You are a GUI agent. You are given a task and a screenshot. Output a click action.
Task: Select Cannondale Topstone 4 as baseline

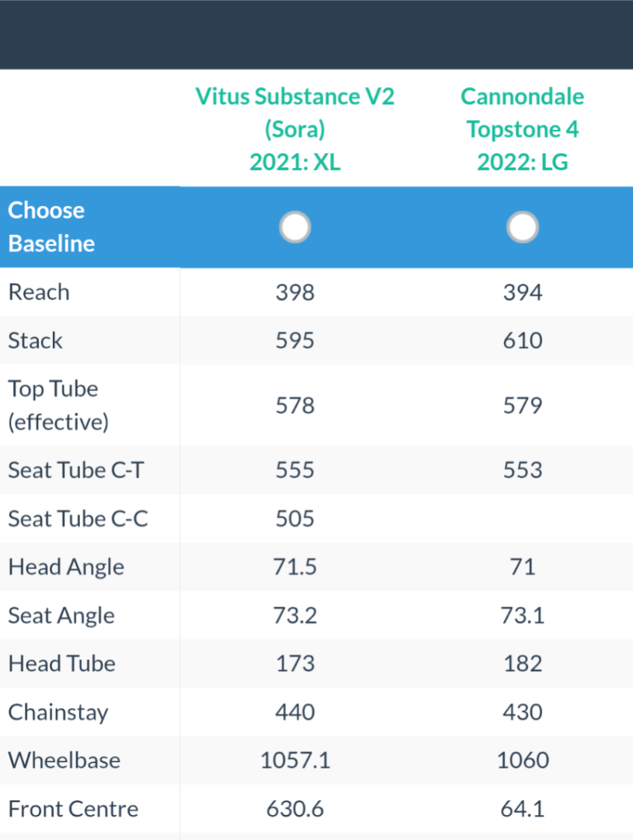tap(522, 228)
